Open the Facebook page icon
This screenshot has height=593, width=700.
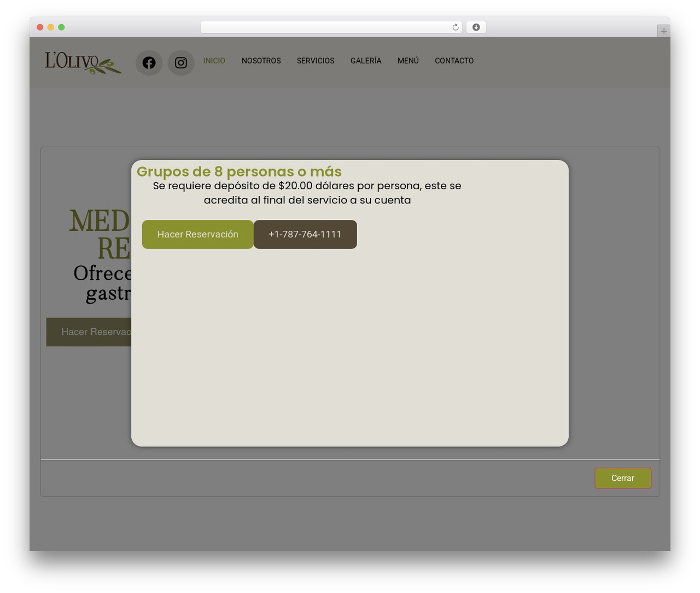click(149, 63)
